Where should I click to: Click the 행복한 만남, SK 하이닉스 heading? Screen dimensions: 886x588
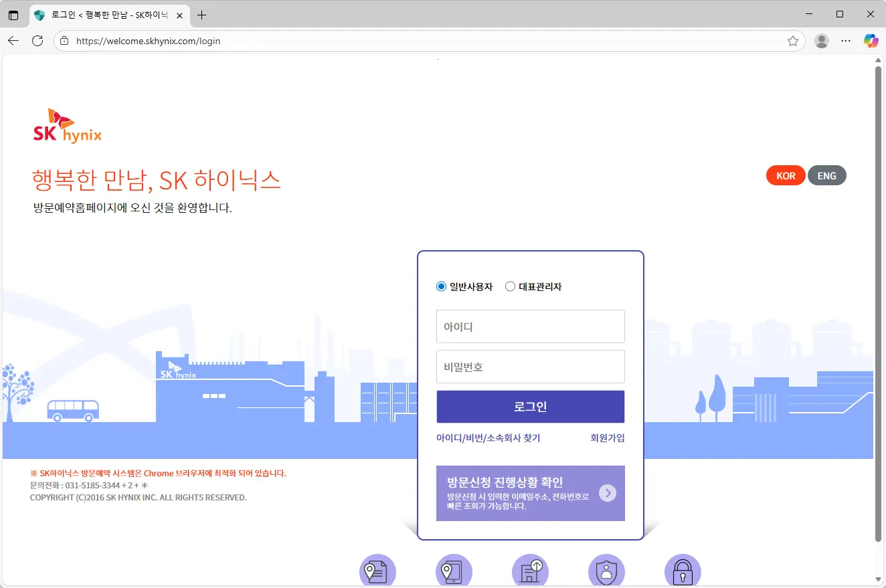(x=157, y=180)
